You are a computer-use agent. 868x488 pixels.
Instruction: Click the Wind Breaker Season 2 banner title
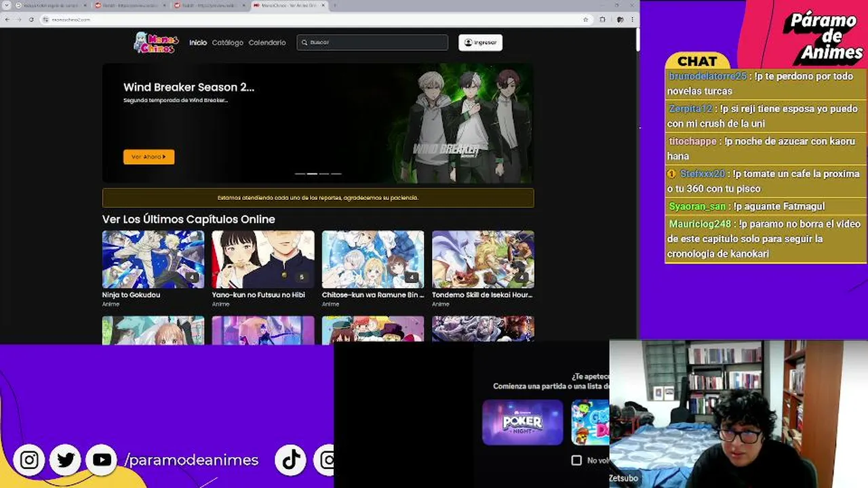pyautogui.click(x=189, y=87)
